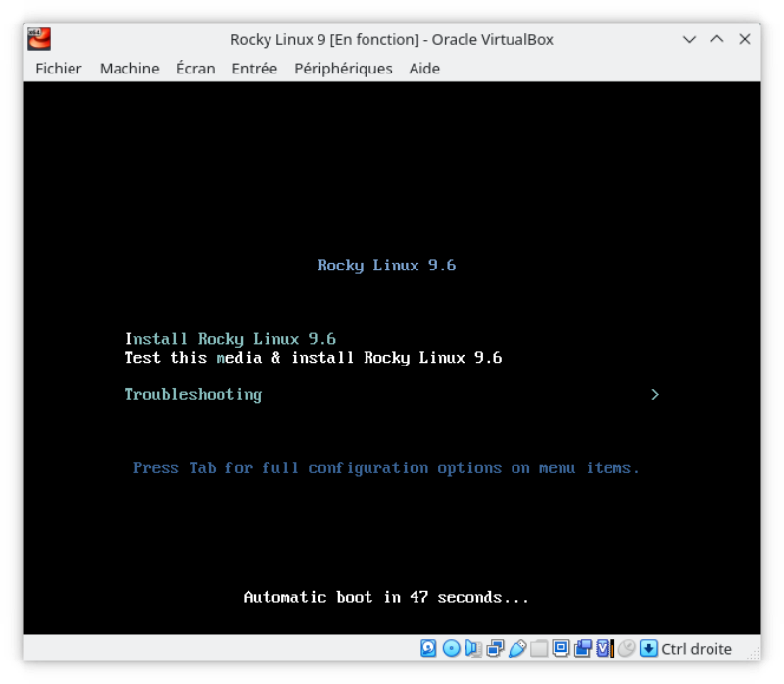Open the Machine menu
784x684 pixels.
click(128, 69)
